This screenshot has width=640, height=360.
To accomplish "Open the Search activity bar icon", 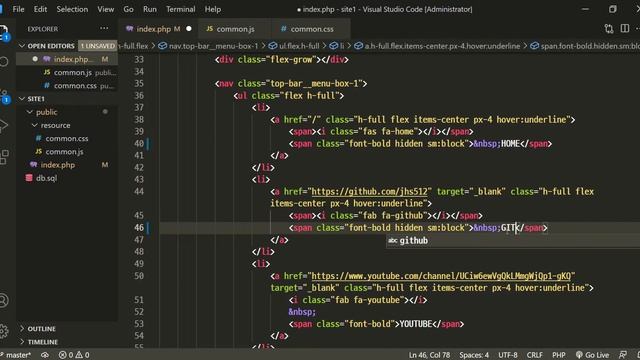I will click(4, 61).
